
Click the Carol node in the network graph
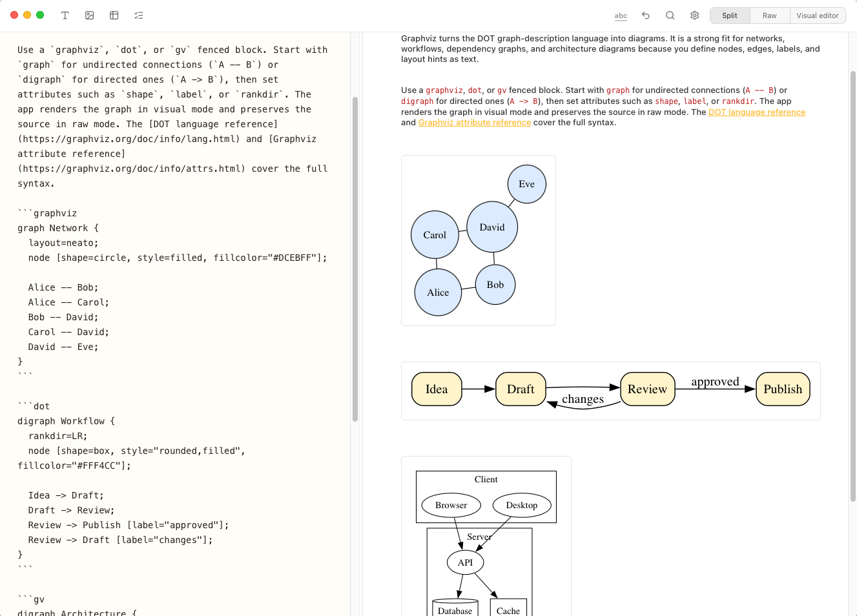(x=435, y=235)
